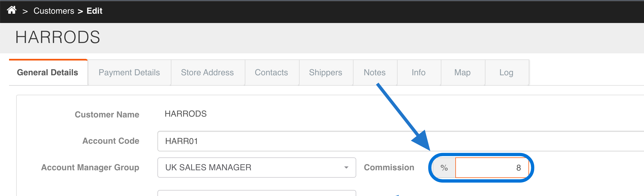Click the percent symbol beside Commission

(x=444, y=168)
